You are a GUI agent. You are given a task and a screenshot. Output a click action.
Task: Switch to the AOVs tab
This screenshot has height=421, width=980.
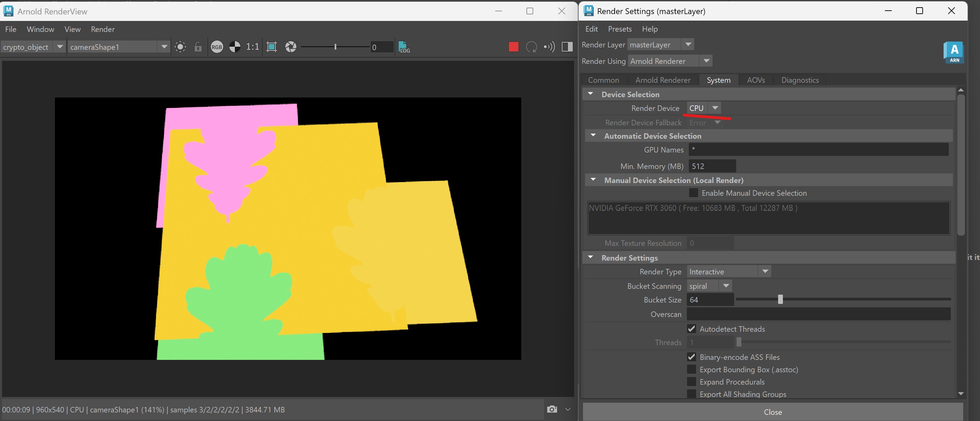coord(755,80)
